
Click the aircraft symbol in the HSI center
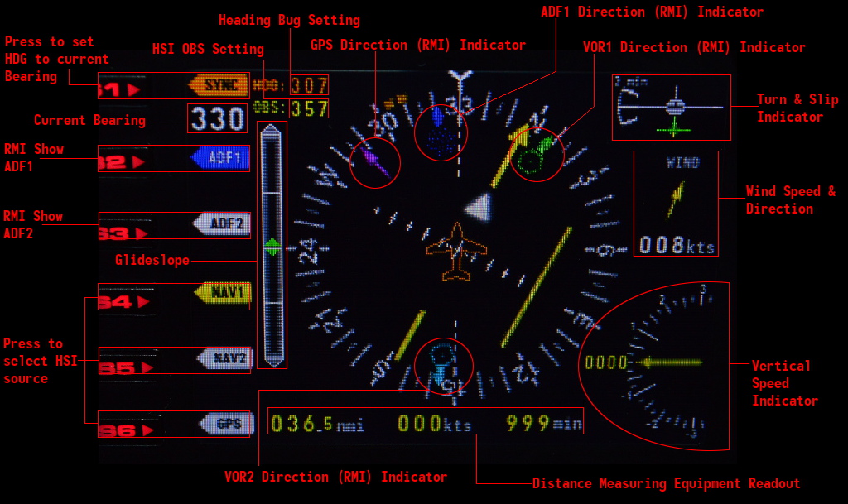pos(455,248)
